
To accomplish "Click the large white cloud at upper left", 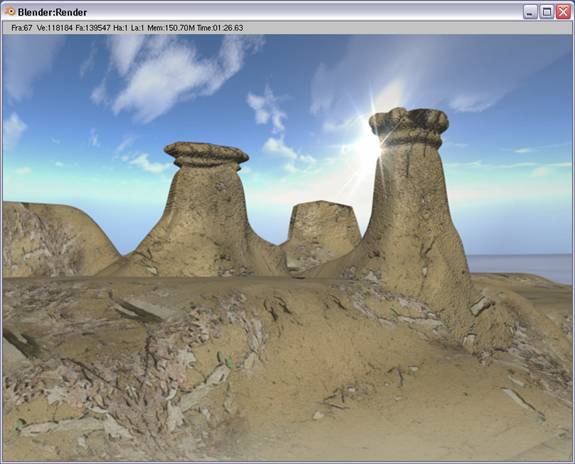I will (176, 77).
